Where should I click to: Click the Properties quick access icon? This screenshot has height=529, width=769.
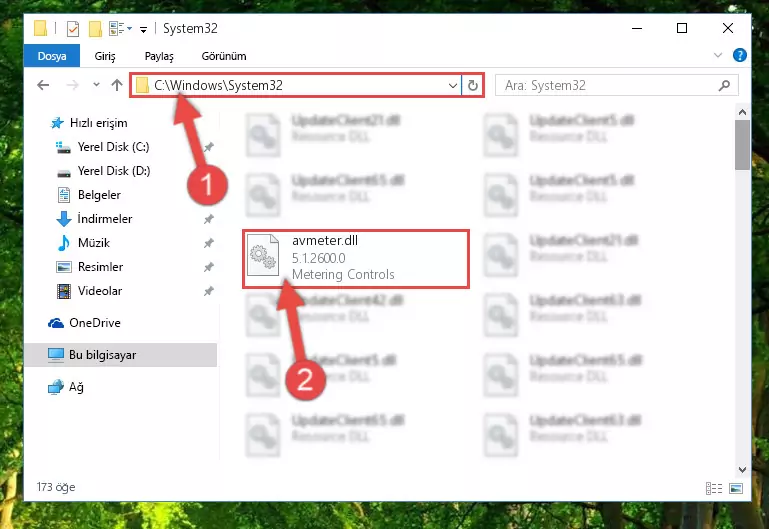coord(73,28)
